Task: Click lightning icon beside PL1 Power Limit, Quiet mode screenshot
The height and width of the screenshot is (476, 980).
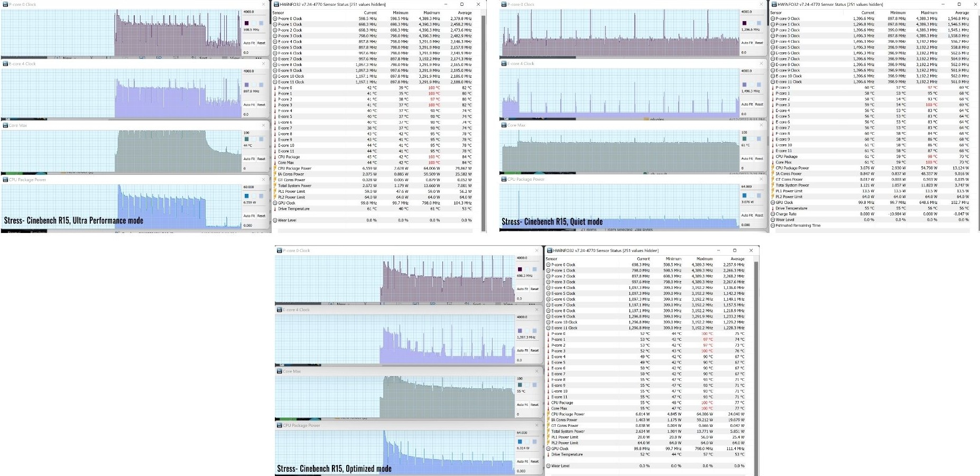Action: click(773, 191)
